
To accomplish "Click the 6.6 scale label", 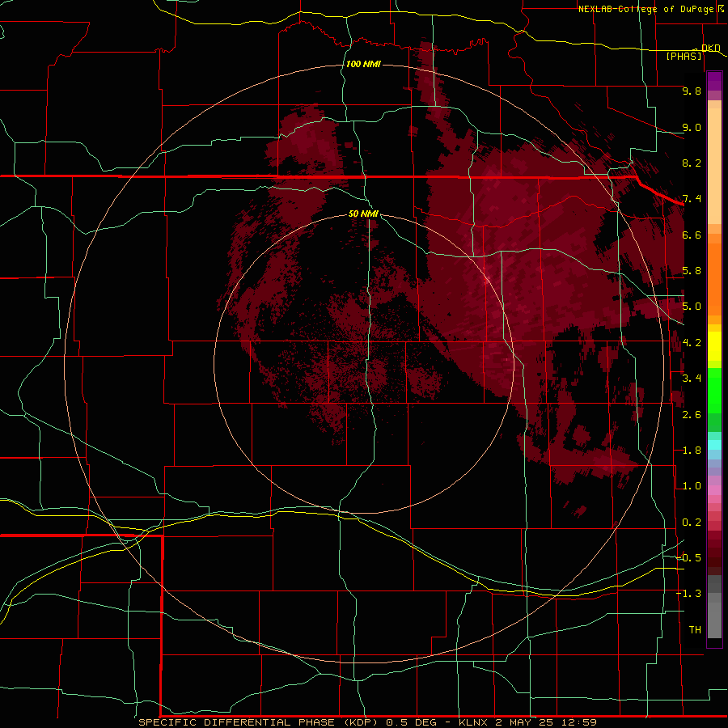I will tap(692, 235).
